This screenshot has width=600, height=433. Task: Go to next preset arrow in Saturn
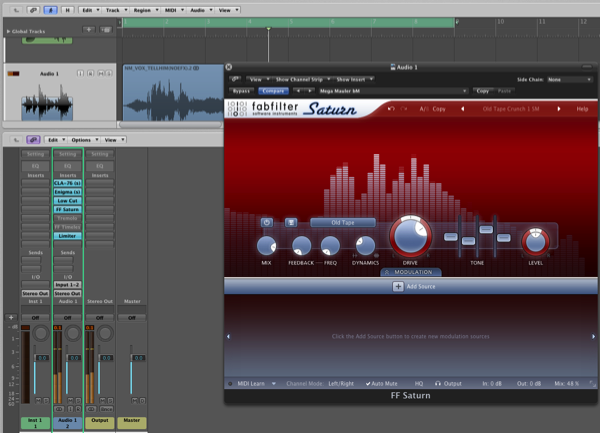[561, 108]
